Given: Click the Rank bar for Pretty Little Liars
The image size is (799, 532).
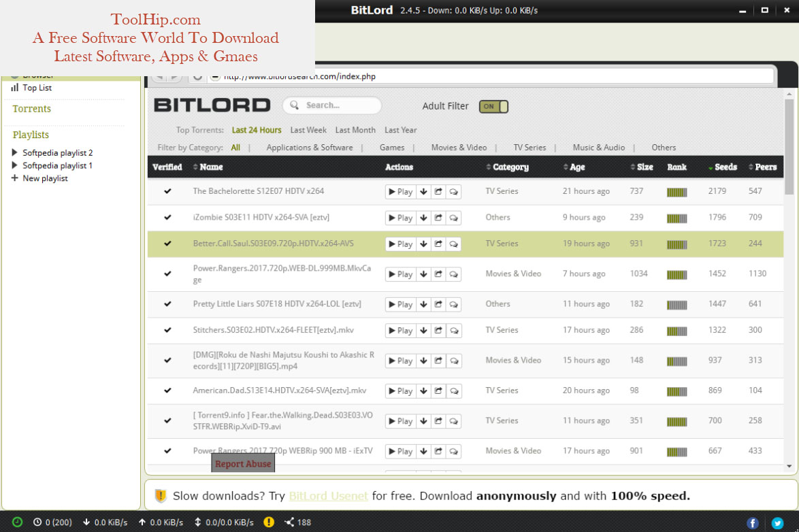Looking at the screenshot, I should tap(676, 305).
